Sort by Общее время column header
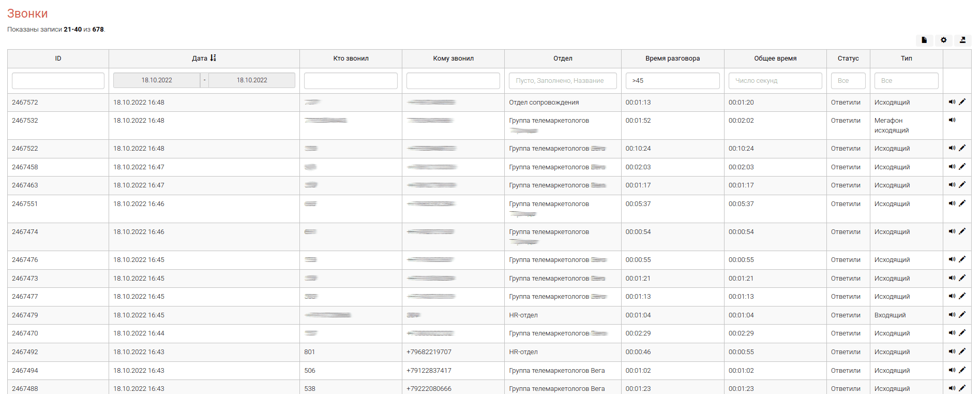Viewport: 980px width, 394px height. [775, 59]
